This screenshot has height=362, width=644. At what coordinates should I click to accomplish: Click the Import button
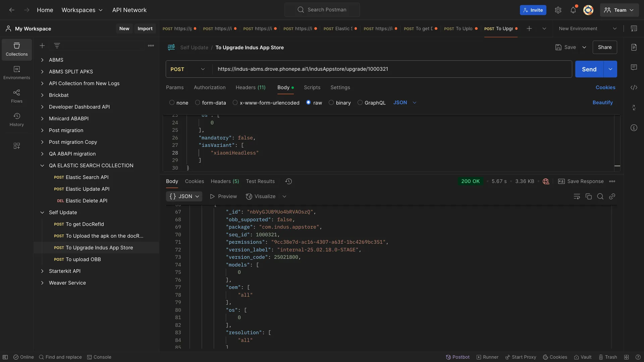tap(145, 29)
